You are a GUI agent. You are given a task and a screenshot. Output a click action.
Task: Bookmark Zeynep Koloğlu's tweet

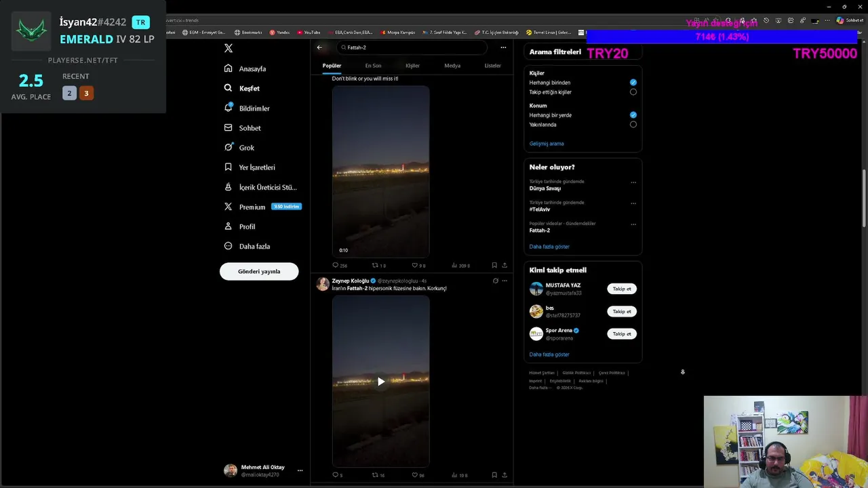(x=494, y=475)
